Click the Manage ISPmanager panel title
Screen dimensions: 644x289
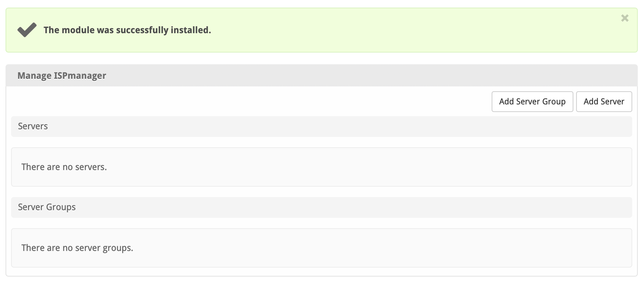point(62,76)
